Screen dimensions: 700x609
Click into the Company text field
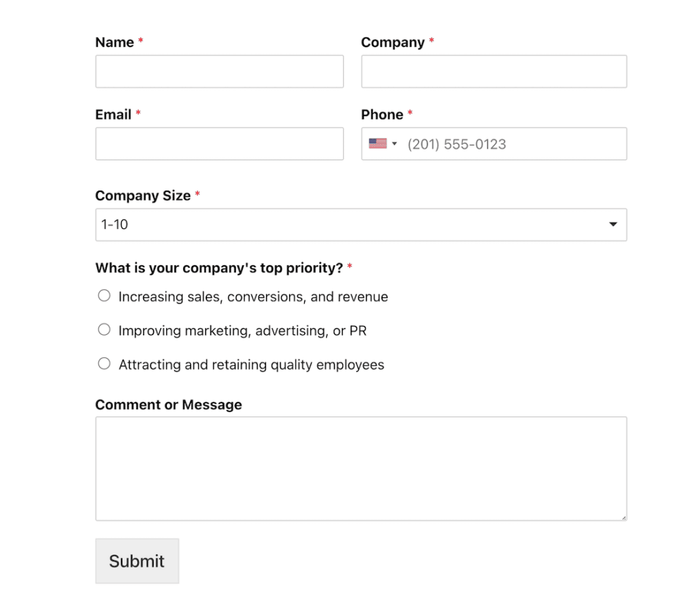[x=494, y=72]
